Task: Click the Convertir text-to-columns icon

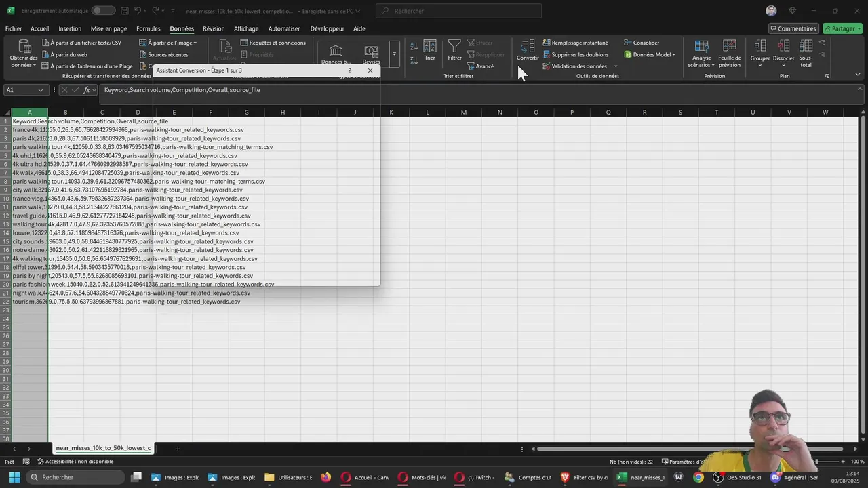Action: click(527, 46)
